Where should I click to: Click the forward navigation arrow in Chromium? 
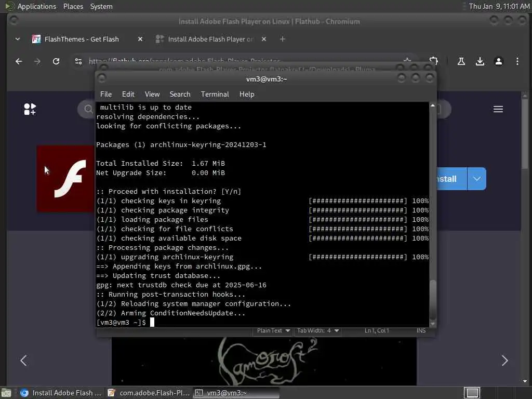37,61
